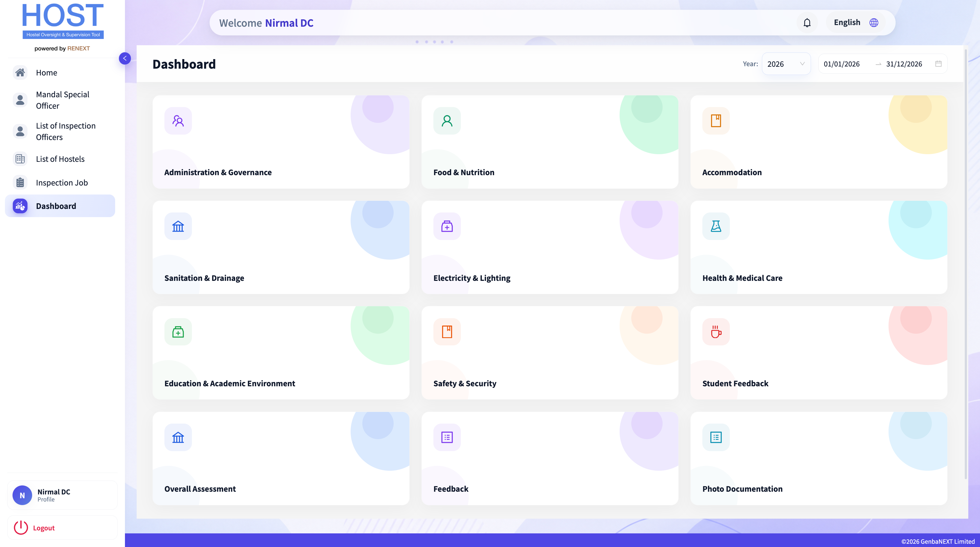Click the Dashboard page heading
Screen dimensions: 980x547
184,64
